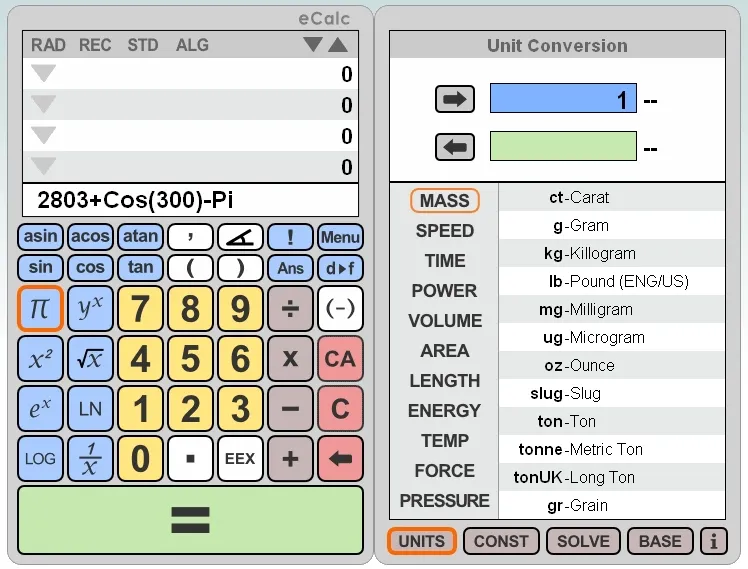Click the y to the x power key

tap(90, 309)
